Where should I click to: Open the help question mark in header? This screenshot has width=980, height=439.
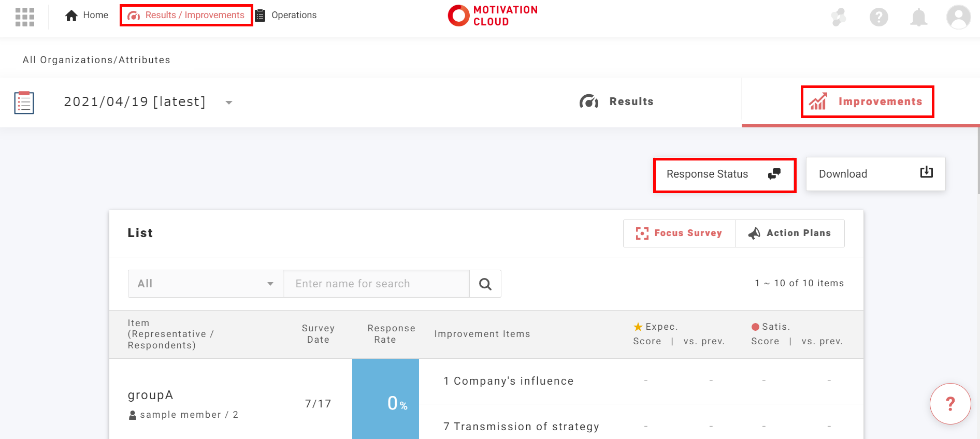click(x=878, y=17)
